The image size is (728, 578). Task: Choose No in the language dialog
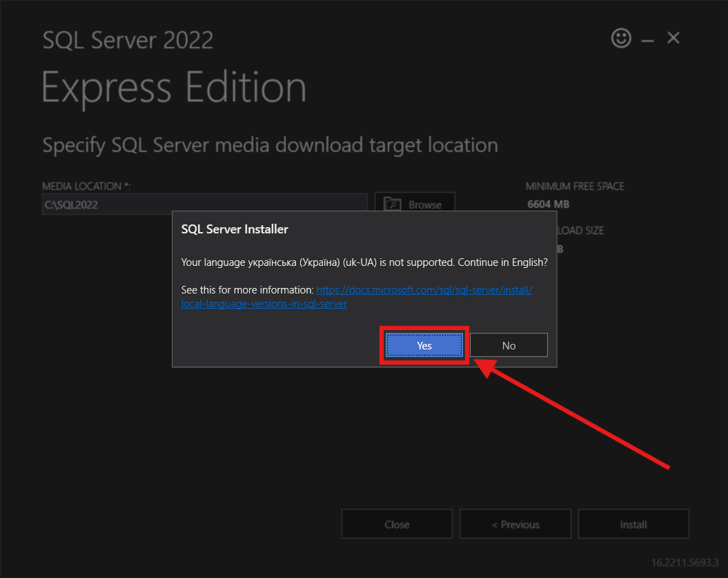[509, 345]
